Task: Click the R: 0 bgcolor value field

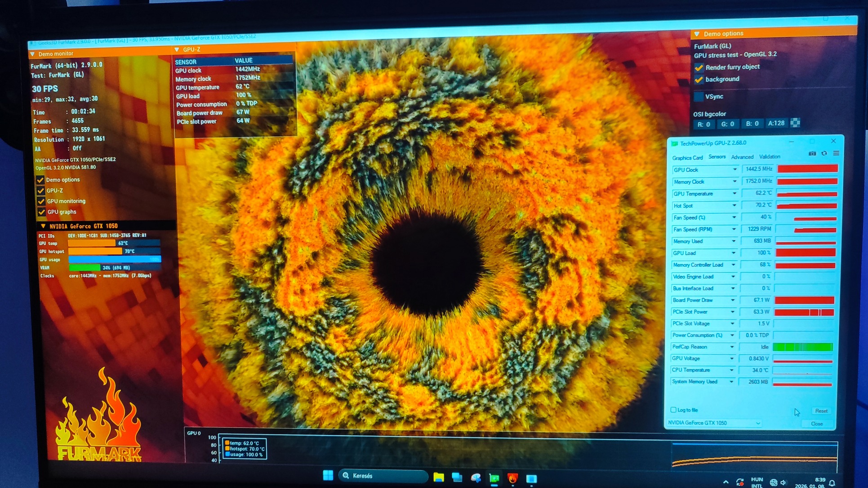Action: pos(703,124)
